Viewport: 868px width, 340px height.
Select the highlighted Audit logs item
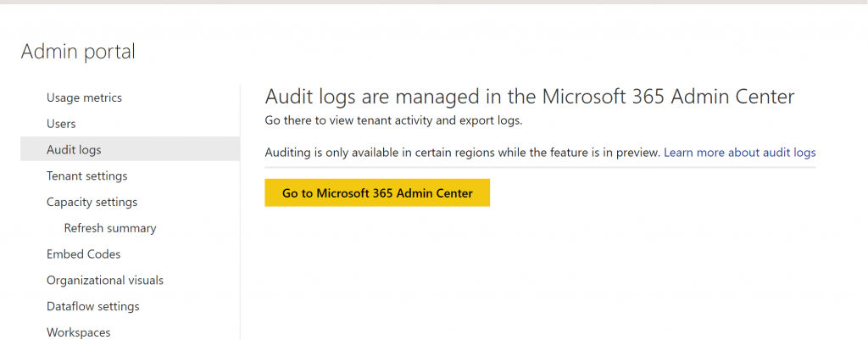click(130, 149)
